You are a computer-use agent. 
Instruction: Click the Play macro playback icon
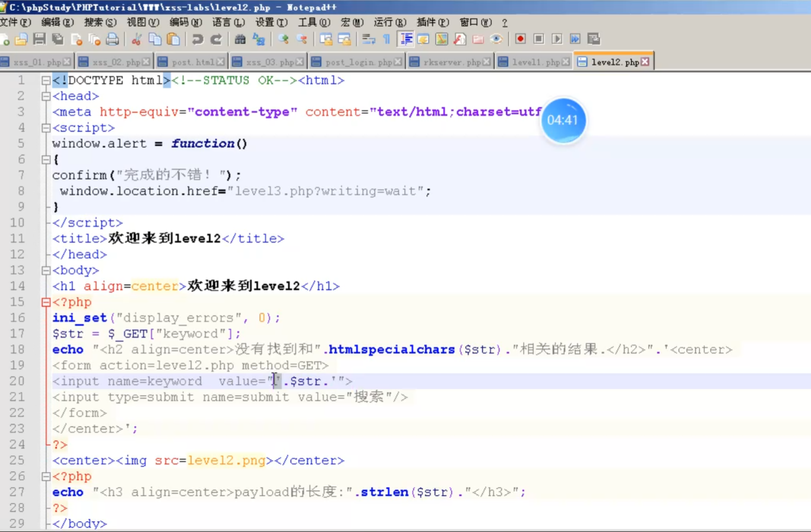557,39
